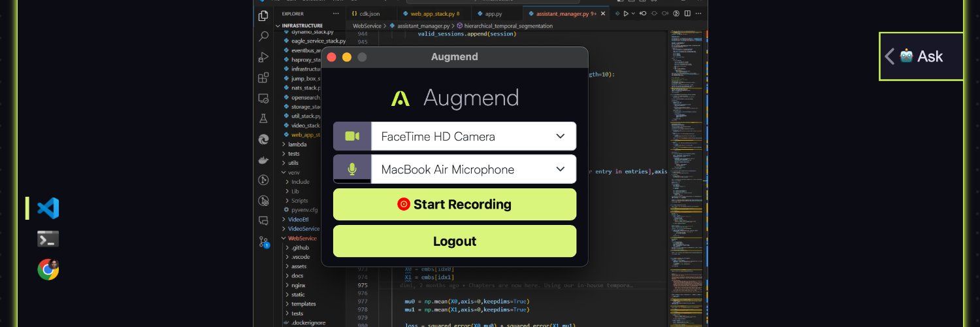
Task: Click hierarchical_temporal_segmentation breadcrumb
Action: pyautogui.click(x=508, y=26)
